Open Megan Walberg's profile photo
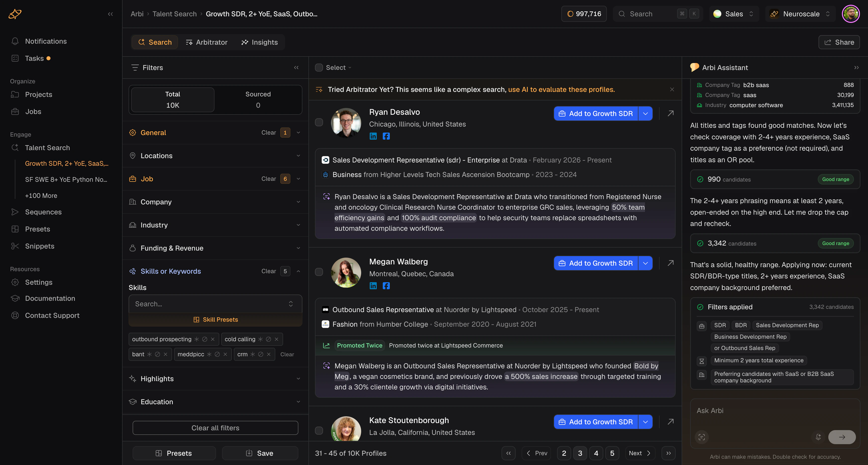Screen dimensions: 868x465 (346, 273)
